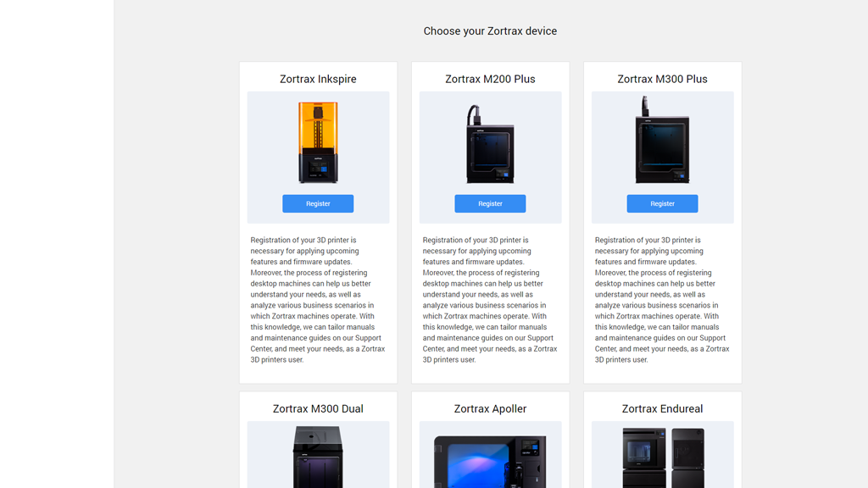Select the Zortrax Apoller device image

(x=490, y=462)
